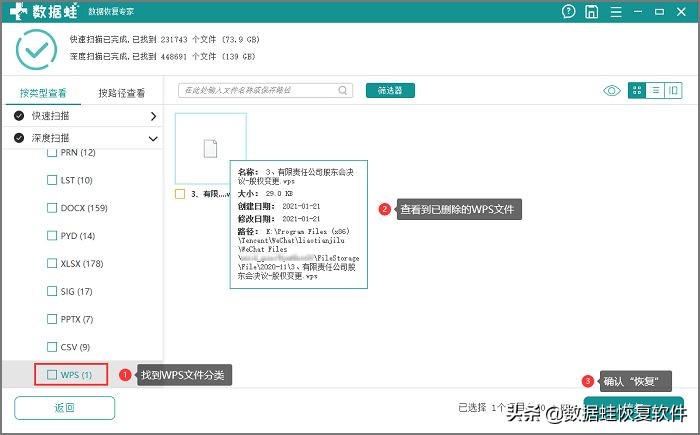Screen dimensions: 700x435
Task: Focus the file name search field
Action: (265, 90)
